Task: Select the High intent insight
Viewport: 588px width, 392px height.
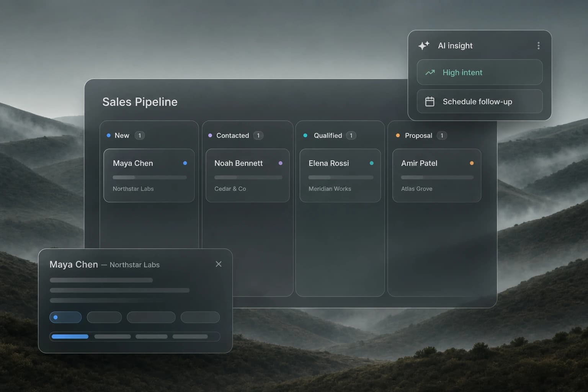Action: 480,72
